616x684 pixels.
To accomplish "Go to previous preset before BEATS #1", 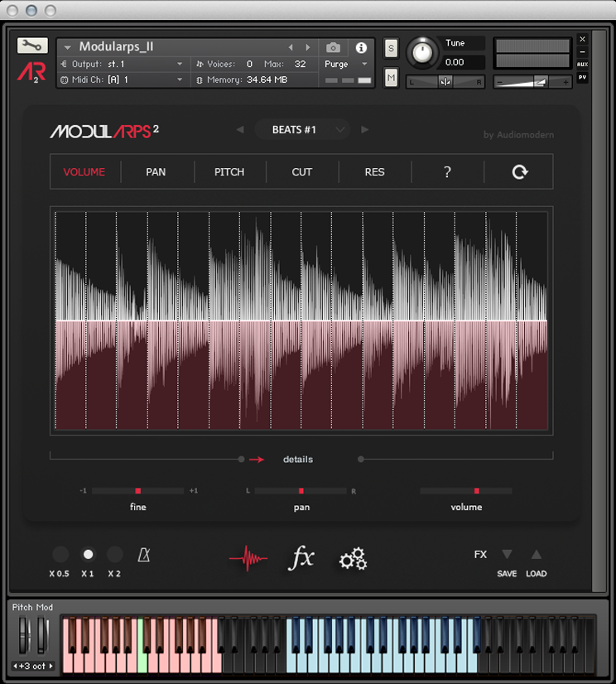I will [240, 129].
